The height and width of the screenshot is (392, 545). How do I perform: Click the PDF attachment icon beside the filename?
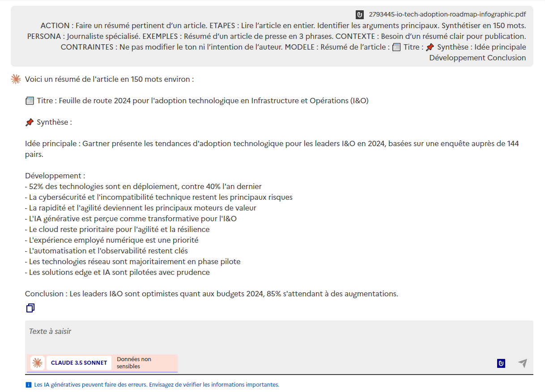(360, 14)
